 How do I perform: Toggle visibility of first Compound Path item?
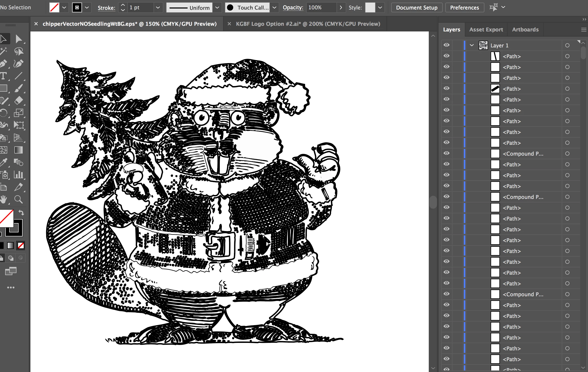(x=447, y=153)
